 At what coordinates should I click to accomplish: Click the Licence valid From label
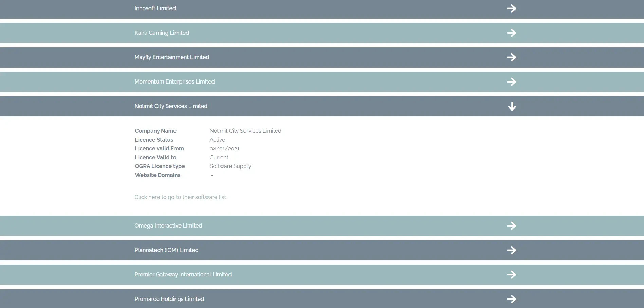click(159, 149)
